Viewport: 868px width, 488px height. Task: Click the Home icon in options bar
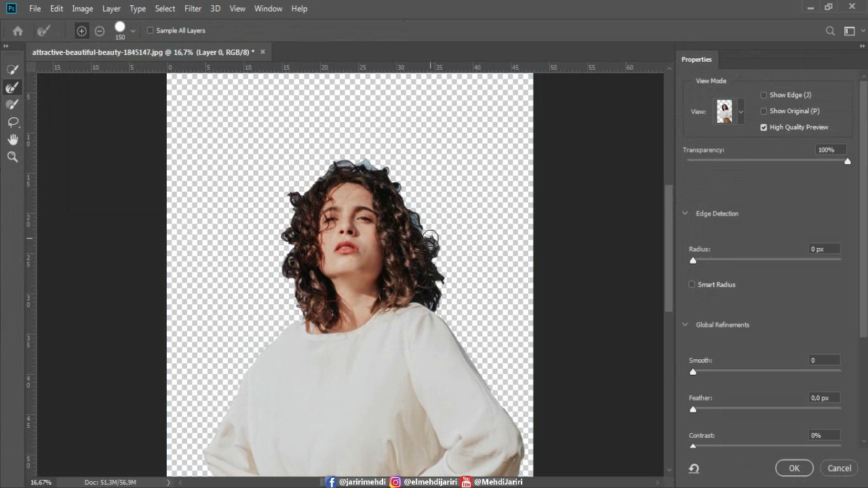18,30
